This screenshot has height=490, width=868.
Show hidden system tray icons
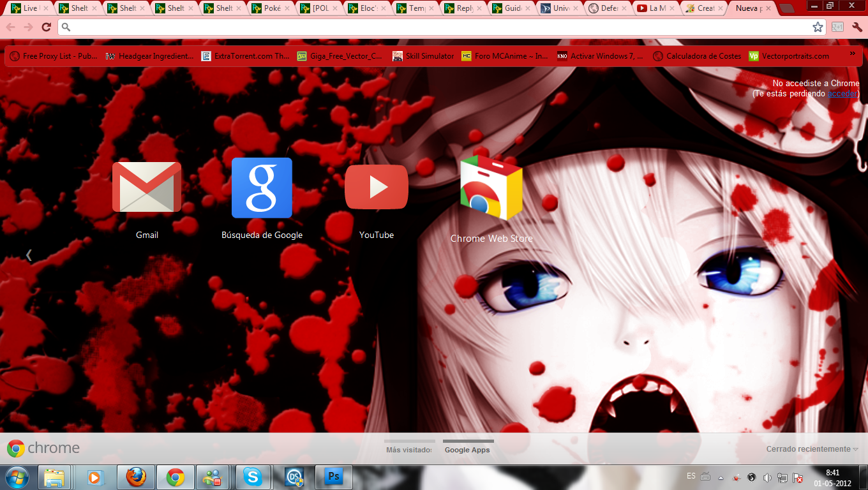(x=721, y=477)
